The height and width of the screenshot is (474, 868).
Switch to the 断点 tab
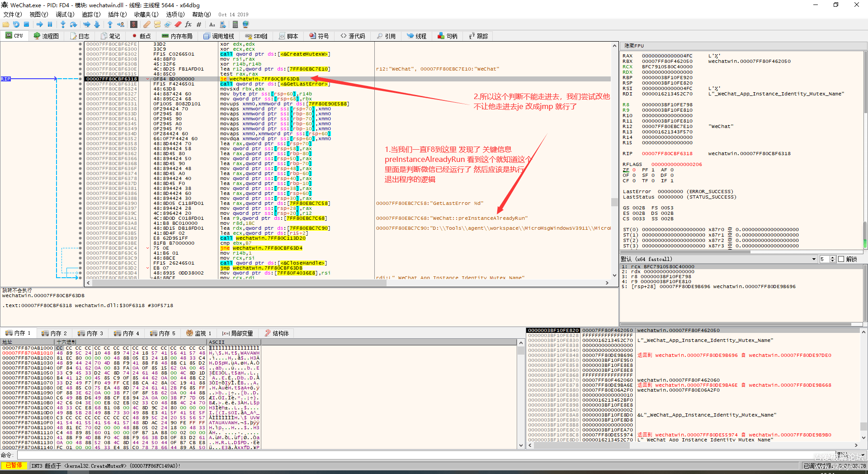pos(142,36)
